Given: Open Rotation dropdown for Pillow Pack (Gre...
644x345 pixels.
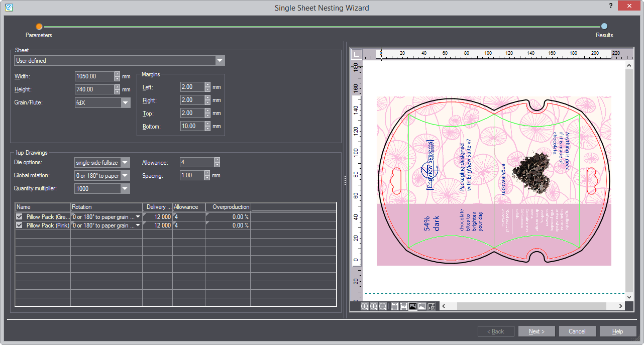Looking at the screenshot, I should point(138,217).
